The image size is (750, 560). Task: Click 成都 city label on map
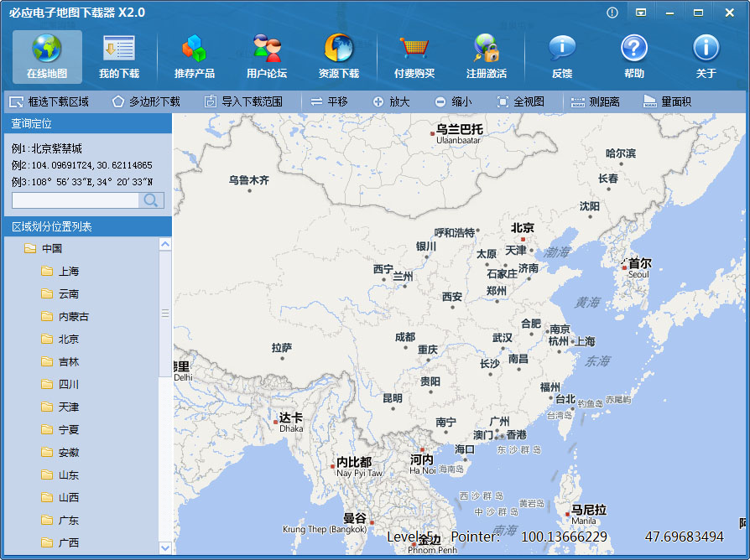[405, 337]
